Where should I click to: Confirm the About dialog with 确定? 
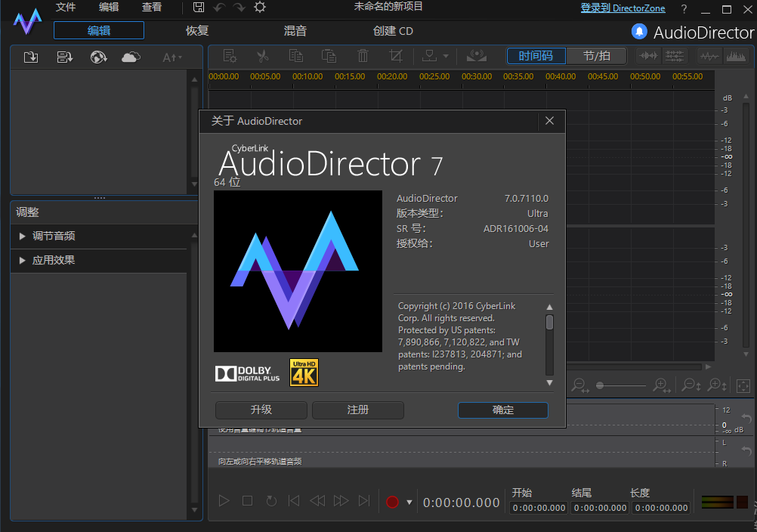(x=502, y=410)
